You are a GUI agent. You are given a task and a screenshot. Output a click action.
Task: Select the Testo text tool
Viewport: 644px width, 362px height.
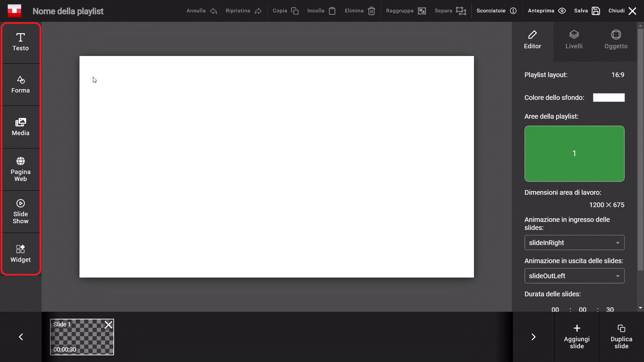coord(20,42)
